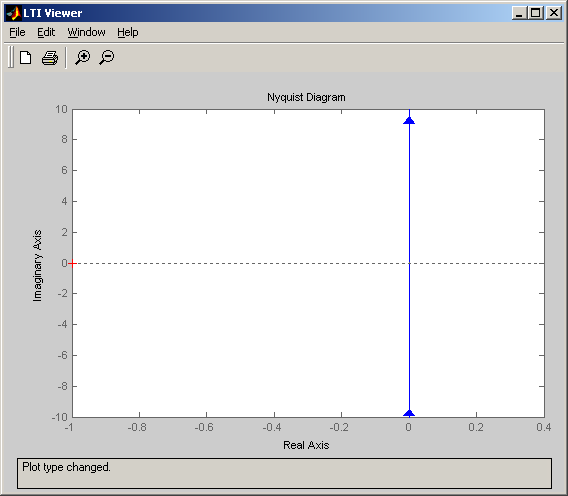The image size is (568, 496).
Task: Click the lower blue arrow on Nyquist curve
Action: (409, 413)
